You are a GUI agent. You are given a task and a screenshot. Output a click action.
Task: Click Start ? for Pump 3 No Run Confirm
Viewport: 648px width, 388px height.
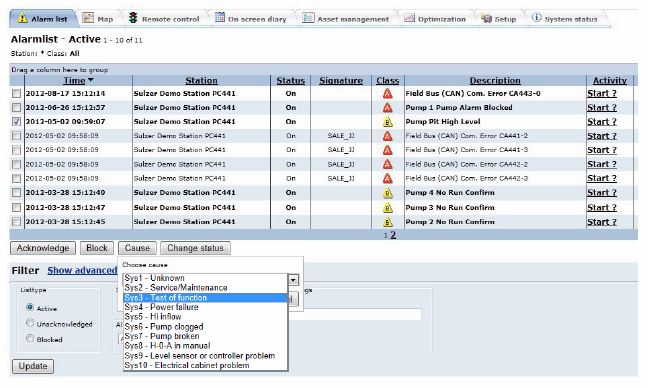[602, 207]
